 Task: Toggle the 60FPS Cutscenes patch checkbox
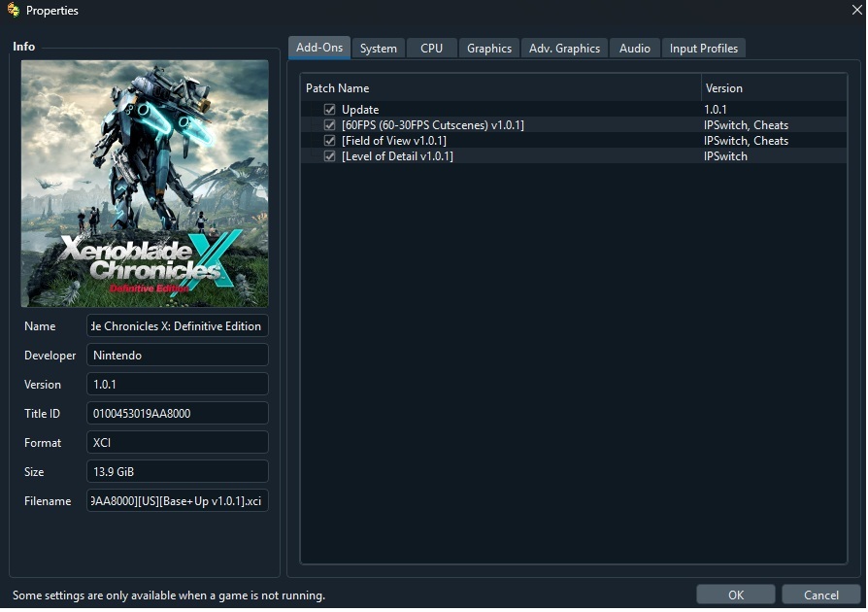click(x=329, y=125)
